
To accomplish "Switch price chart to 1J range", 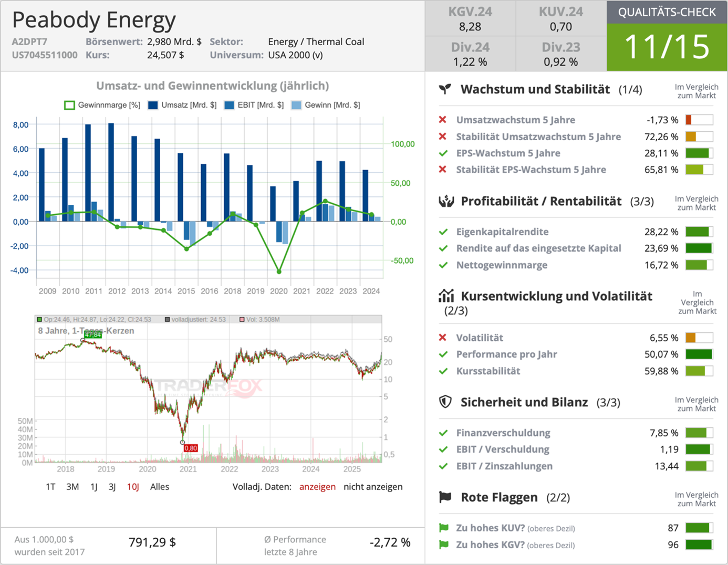I will tap(94, 487).
